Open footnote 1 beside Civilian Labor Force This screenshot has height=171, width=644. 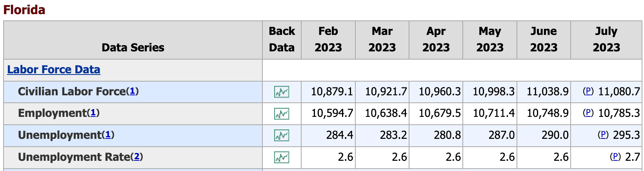click(x=132, y=91)
